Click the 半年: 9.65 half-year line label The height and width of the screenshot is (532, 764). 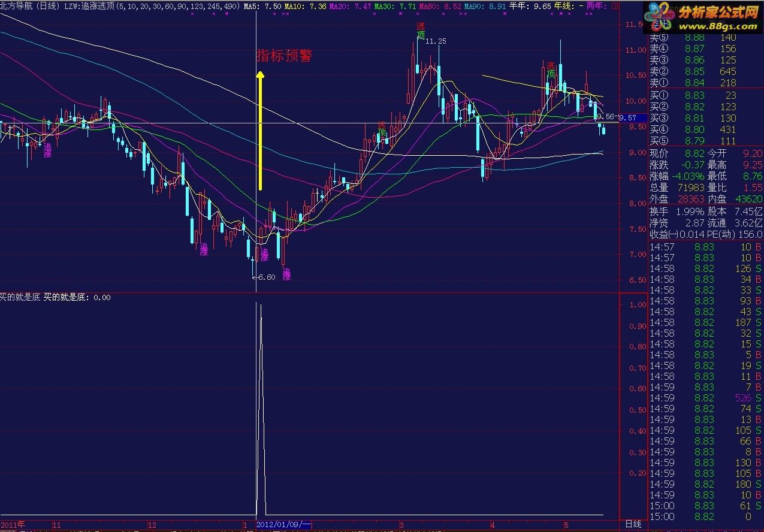(530, 5)
